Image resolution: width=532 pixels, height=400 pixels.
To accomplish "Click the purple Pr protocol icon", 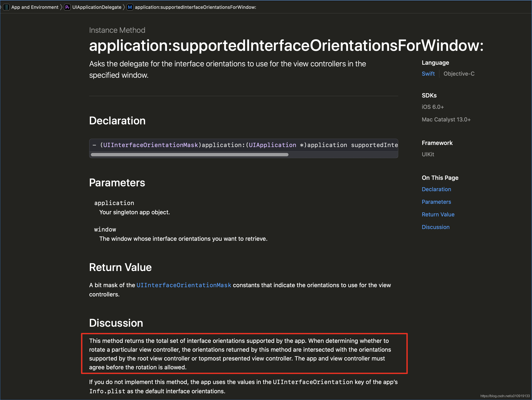I will [x=67, y=7].
